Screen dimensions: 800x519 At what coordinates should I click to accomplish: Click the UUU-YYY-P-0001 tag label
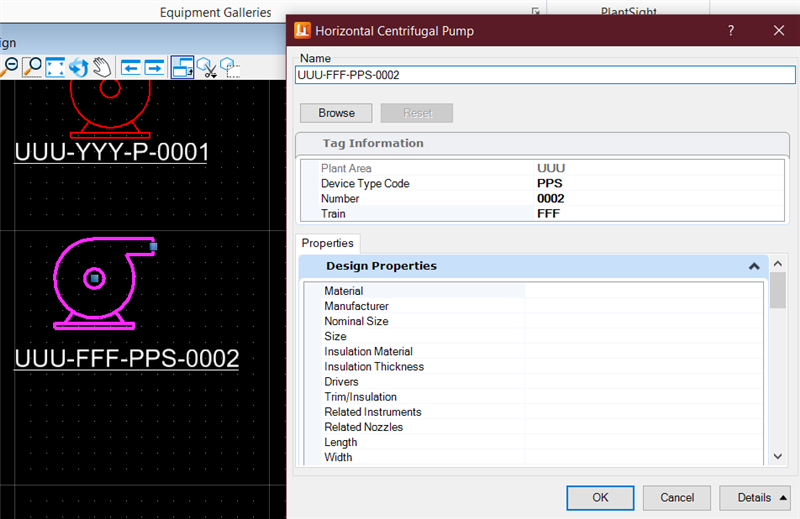[111, 152]
